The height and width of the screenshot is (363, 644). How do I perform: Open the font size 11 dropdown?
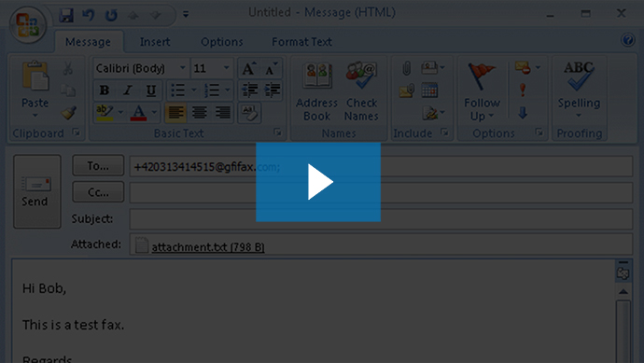[x=226, y=68]
